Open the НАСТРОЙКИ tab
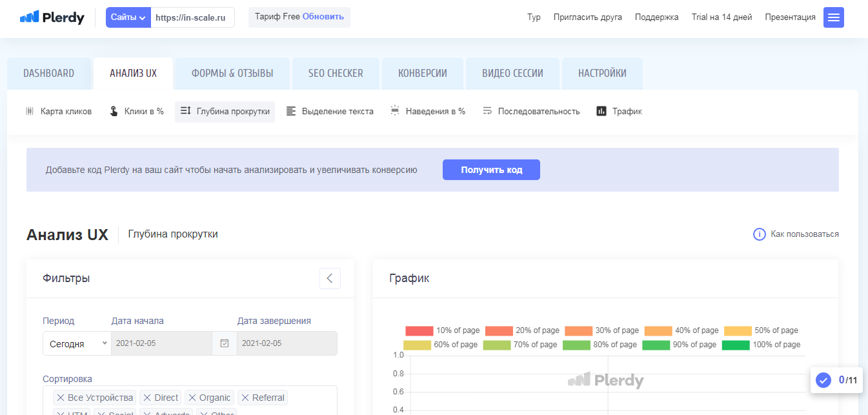 tap(602, 74)
